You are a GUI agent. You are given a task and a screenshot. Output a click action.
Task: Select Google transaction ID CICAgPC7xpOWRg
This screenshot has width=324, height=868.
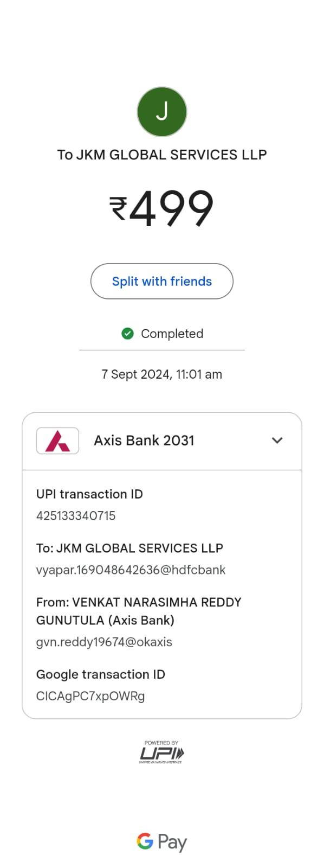click(90, 696)
